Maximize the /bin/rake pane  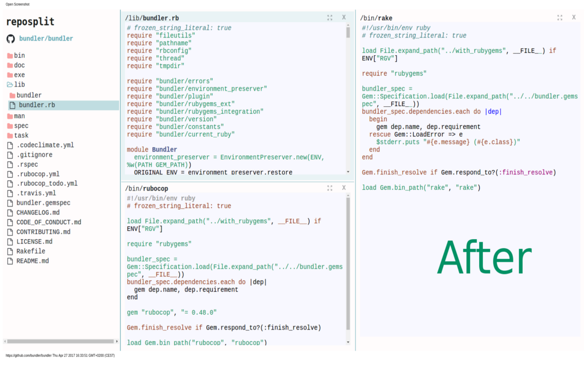[560, 17]
